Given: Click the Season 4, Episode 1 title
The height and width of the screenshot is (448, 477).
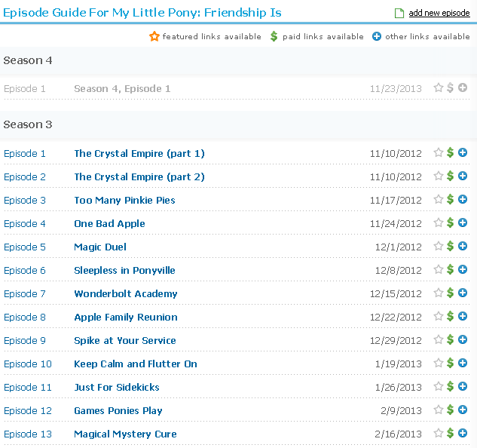Looking at the screenshot, I should 122,89.
